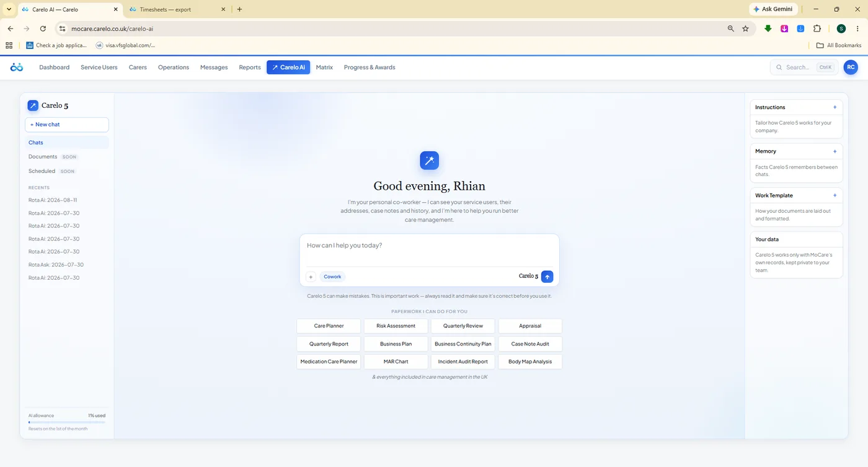The height and width of the screenshot is (467, 868).
Task: Select Chats in the sidebar
Action: coord(67,143)
